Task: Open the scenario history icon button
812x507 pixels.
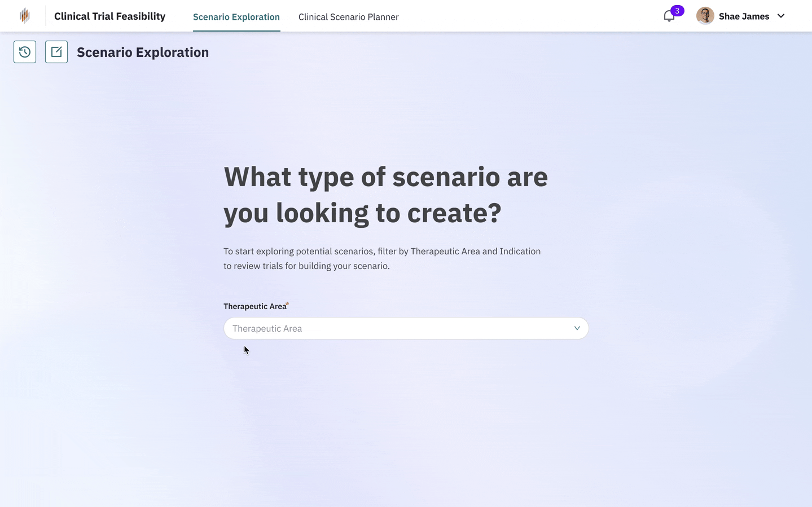Action: pos(25,52)
